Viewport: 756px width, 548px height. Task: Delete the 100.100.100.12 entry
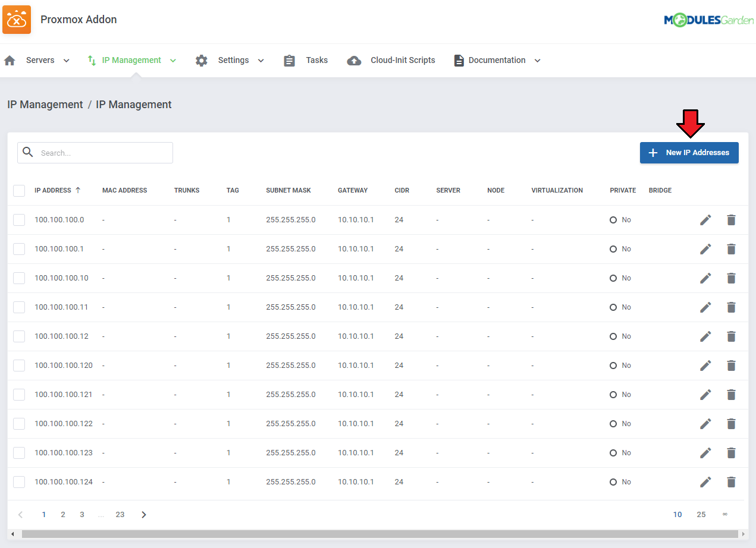point(731,336)
